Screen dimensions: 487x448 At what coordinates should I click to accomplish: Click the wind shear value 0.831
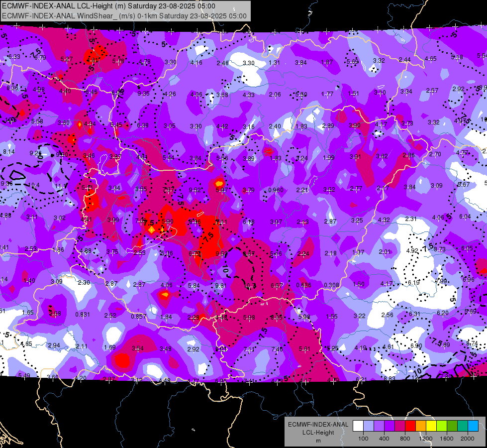point(83,315)
